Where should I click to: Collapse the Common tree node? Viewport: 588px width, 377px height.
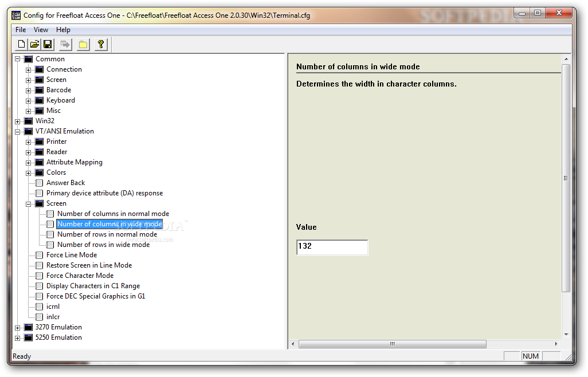point(17,59)
